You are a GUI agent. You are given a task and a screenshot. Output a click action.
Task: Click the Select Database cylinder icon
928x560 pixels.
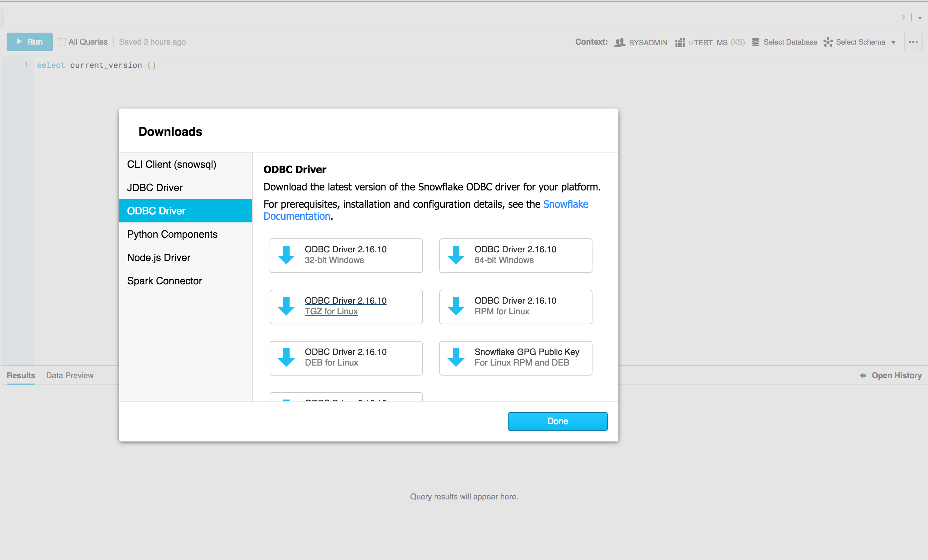[x=755, y=42]
